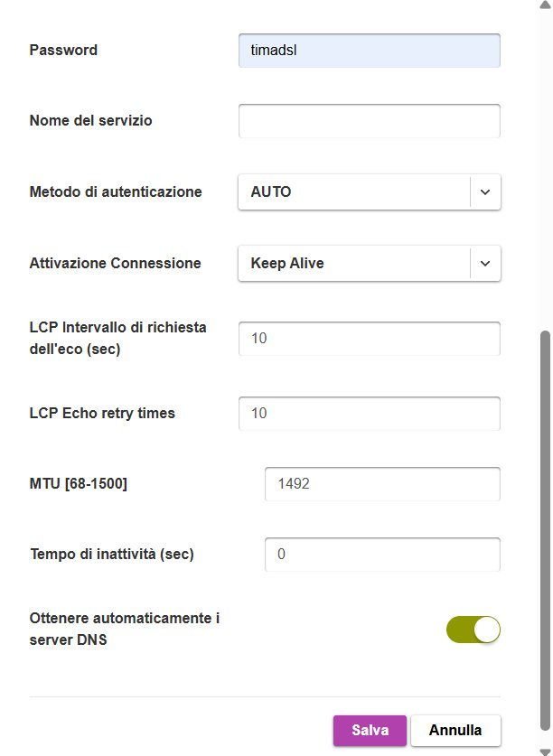Viewport: 553px width, 756px height.
Task: Click the Ottenere automaticamente i server DNS label
Action: [125, 630]
